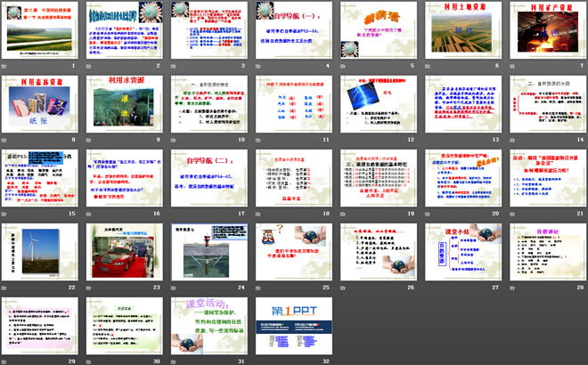588x365 pixels.
Task: Click animation star icon under slide 4
Action: click(258, 66)
